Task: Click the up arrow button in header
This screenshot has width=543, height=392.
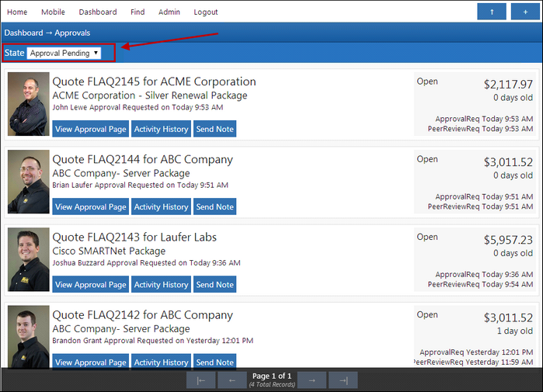Action: tap(491, 12)
